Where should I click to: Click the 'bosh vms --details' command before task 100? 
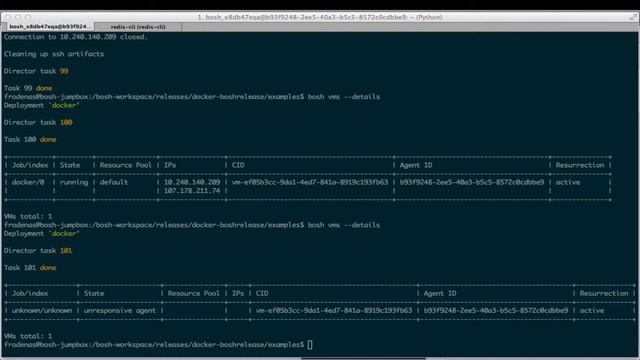344,97
